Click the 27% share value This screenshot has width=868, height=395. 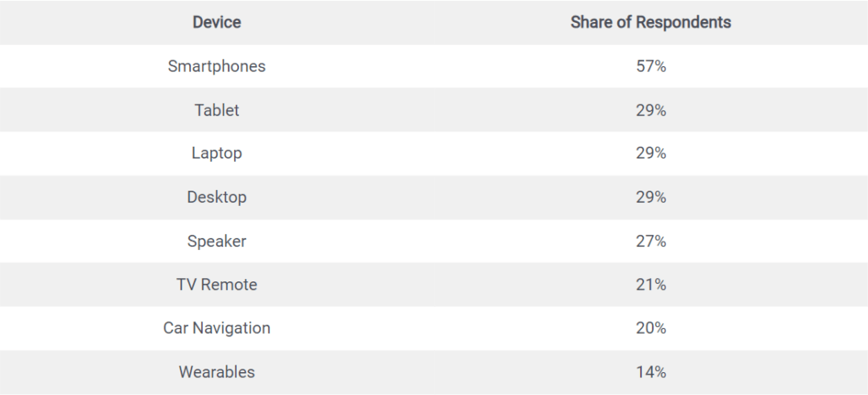pyautogui.click(x=650, y=242)
